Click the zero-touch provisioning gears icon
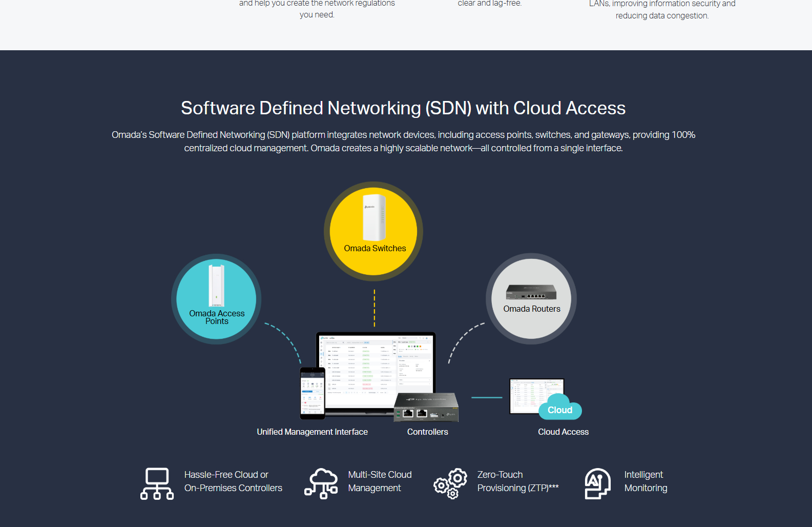 click(450, 483)
